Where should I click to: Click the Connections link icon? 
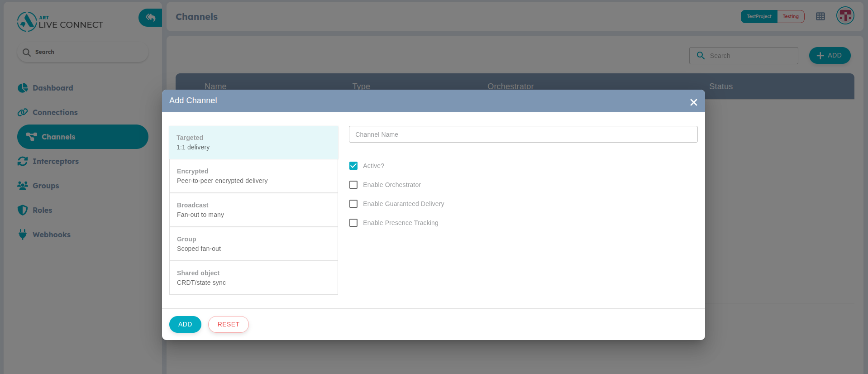[x=23, y=112]
